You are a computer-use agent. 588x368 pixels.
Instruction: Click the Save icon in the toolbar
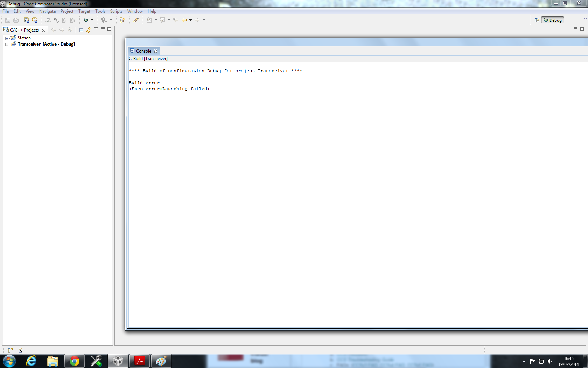click(x=8, y=20)
